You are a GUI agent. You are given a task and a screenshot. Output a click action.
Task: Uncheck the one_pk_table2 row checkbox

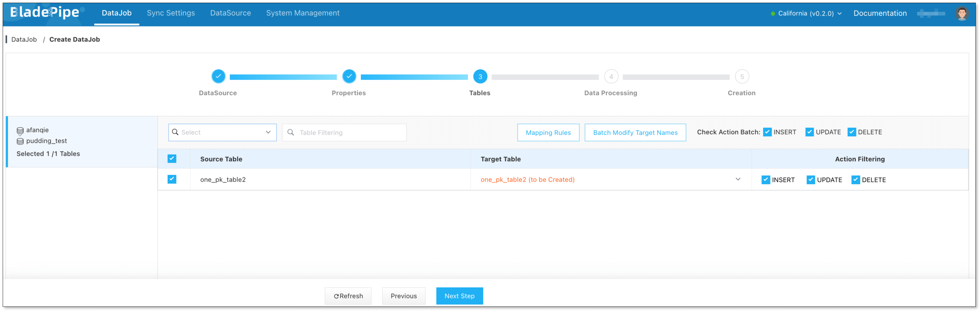(172, 179)
